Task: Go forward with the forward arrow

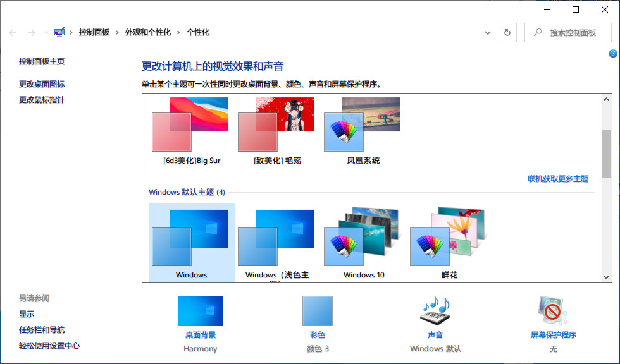Action: coord(31,33)
